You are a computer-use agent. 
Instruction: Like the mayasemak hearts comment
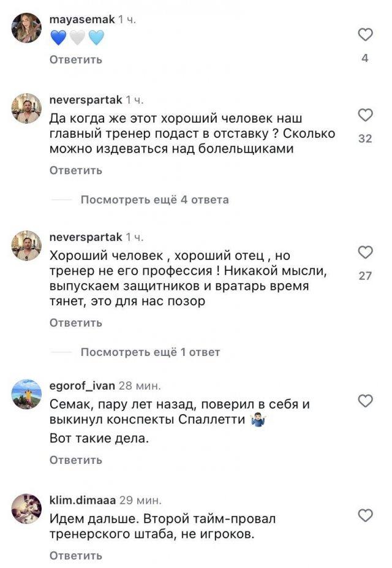(365, 35)
